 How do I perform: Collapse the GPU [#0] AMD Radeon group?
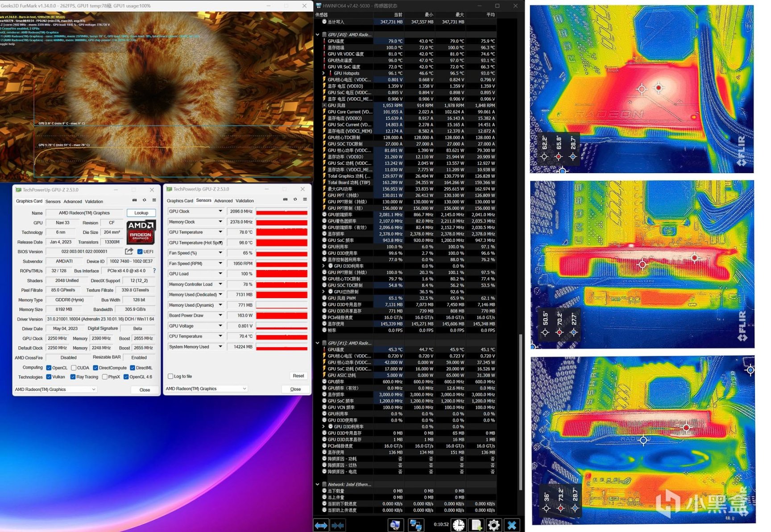318,34
